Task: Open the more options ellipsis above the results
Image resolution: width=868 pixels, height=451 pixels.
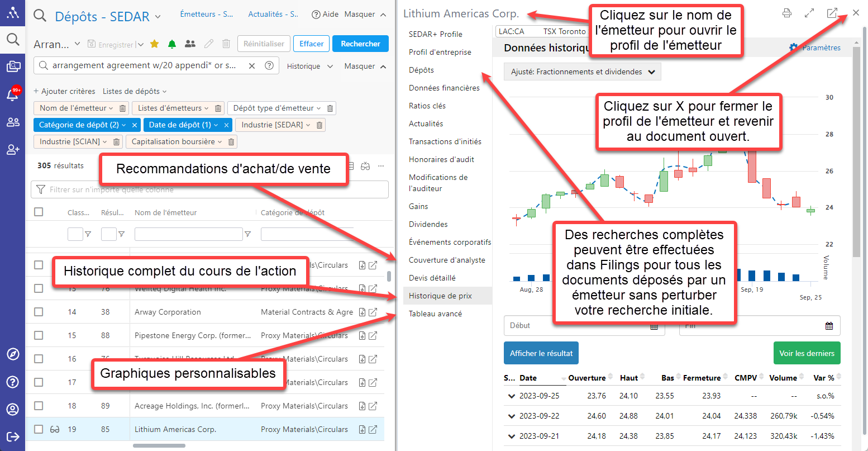Action: [381, 166]
